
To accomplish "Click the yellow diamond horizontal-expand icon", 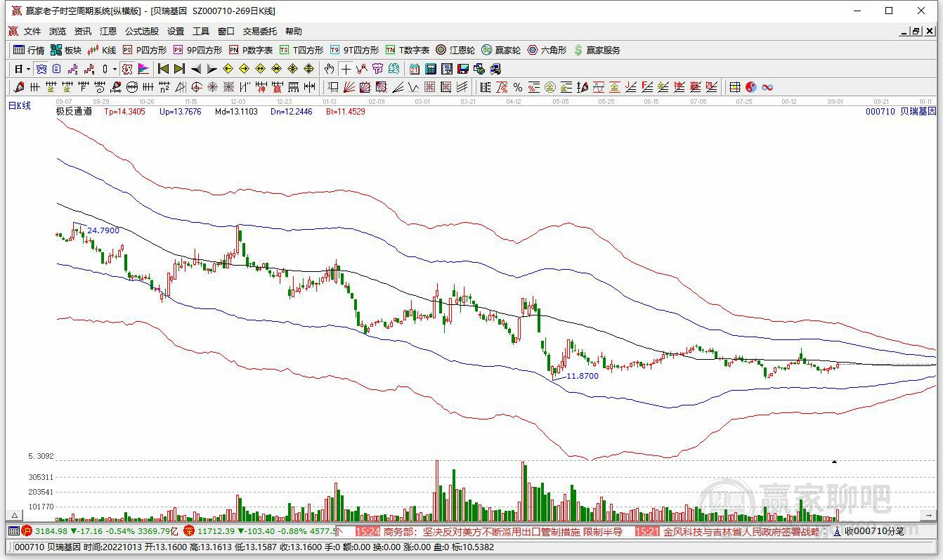I will pos(260,69).
